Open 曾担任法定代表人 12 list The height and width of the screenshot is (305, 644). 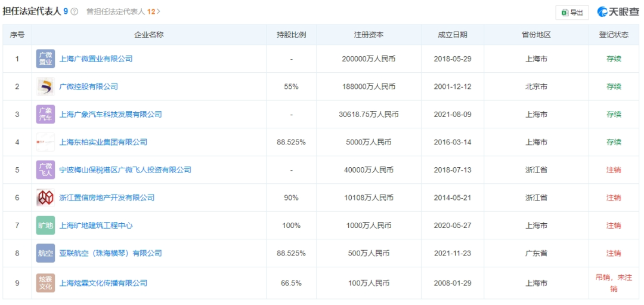[x=123, y=11]
